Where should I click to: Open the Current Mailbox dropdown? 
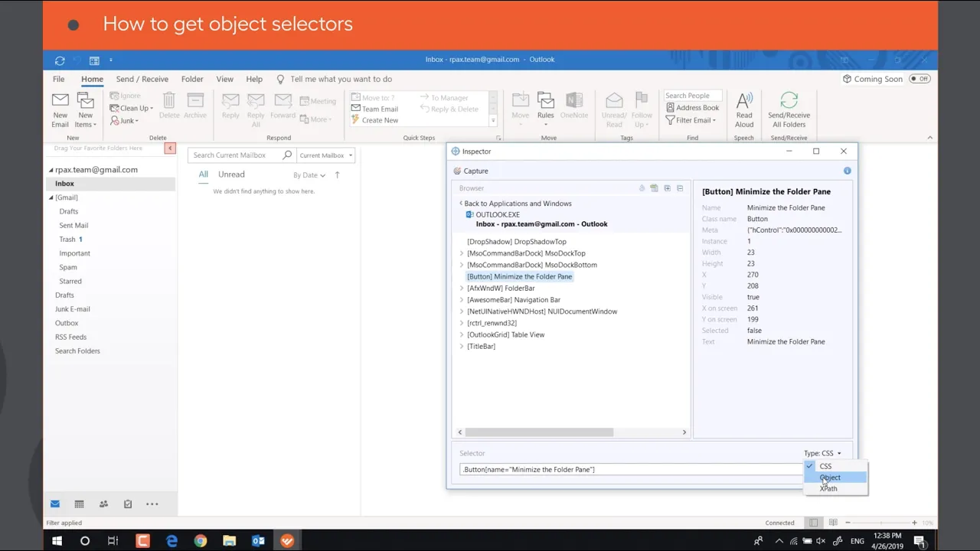(326, 155)
